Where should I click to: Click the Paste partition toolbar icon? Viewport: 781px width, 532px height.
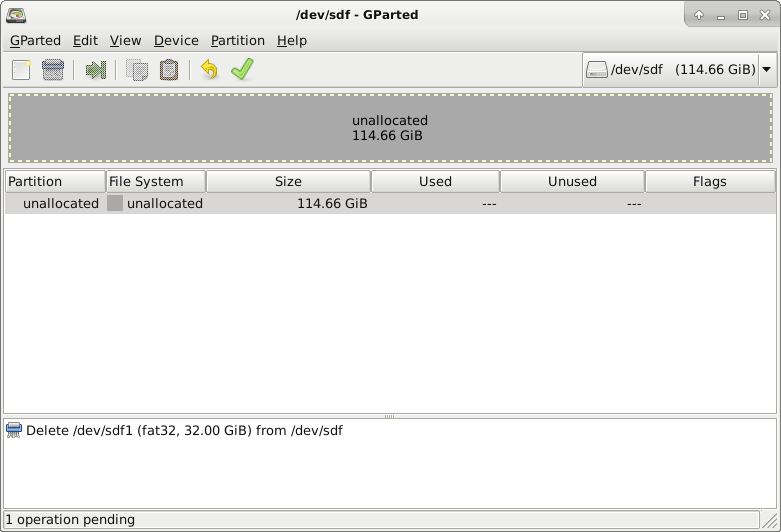coord(169,70)
